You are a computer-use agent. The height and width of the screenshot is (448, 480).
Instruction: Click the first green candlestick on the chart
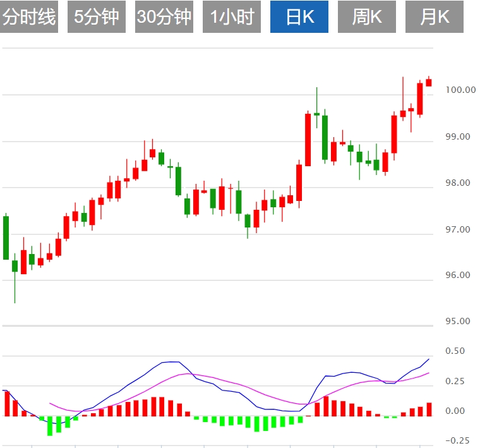click(6, 238)
